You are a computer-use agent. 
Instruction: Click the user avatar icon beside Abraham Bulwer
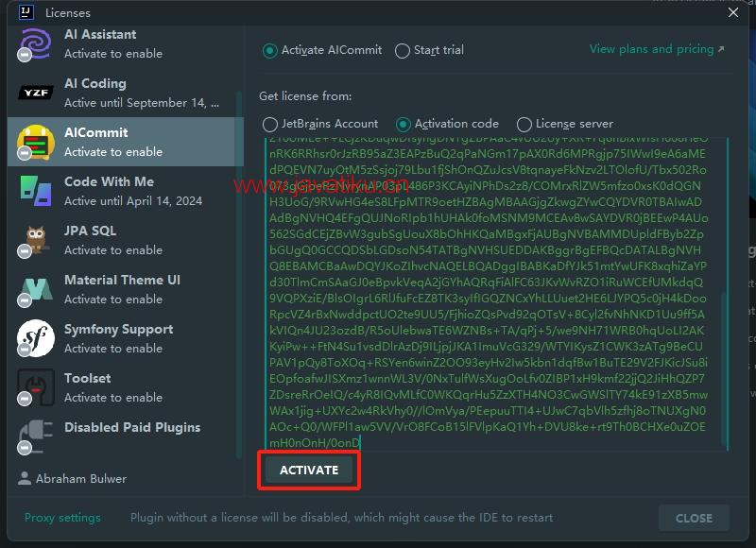coord(25,478)
